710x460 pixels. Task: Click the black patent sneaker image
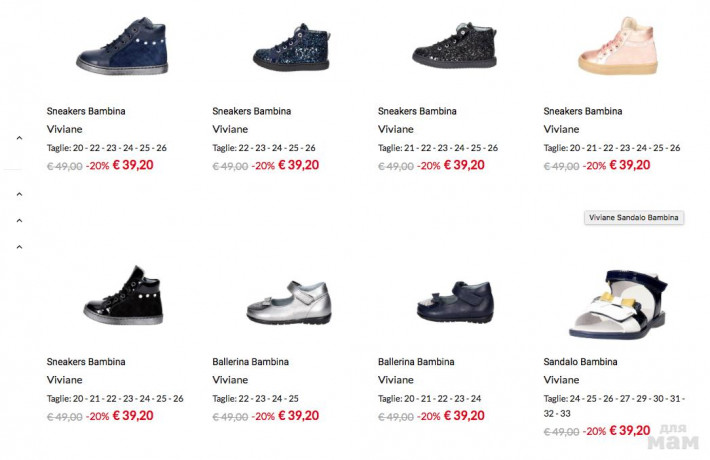pyautogui.click(x=123, y=296)
